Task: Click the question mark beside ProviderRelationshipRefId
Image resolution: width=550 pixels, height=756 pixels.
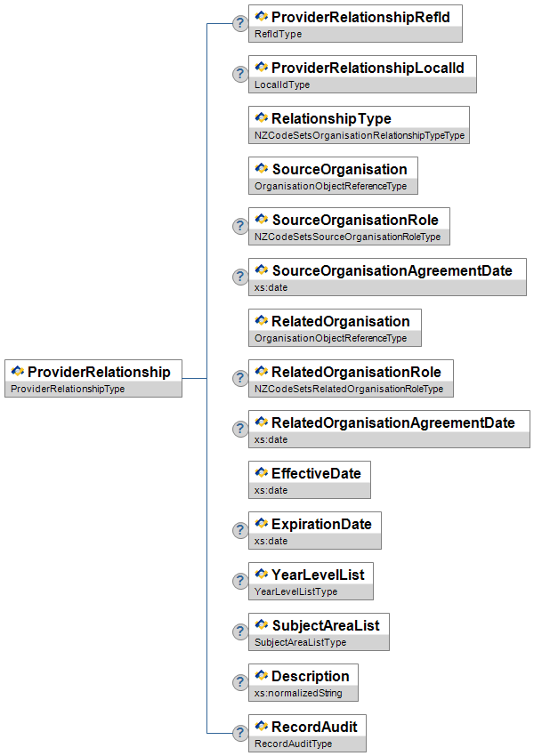Action: pos(239,23)
